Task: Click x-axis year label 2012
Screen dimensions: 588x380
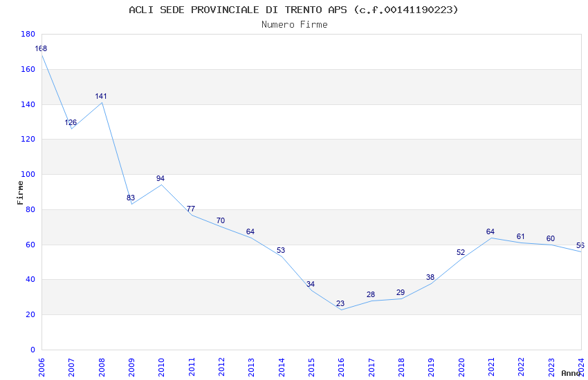Action: (x=221, y=368)
